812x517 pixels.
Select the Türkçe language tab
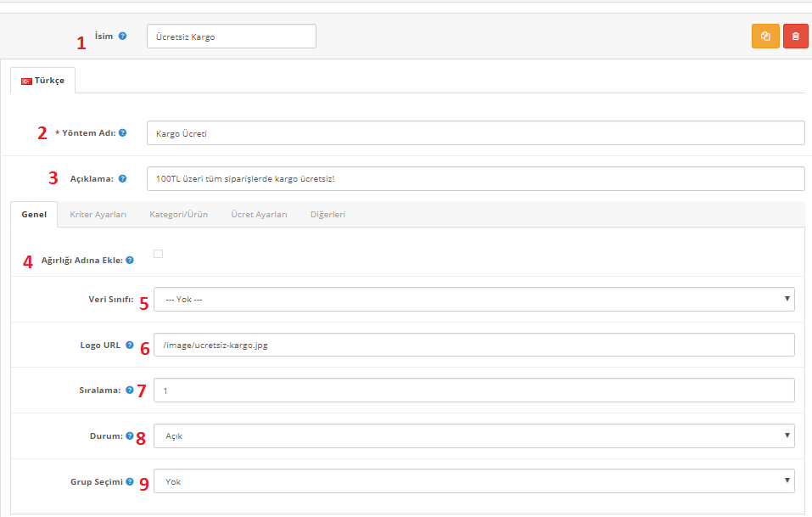pyautogui.click(x=43, y=80)
